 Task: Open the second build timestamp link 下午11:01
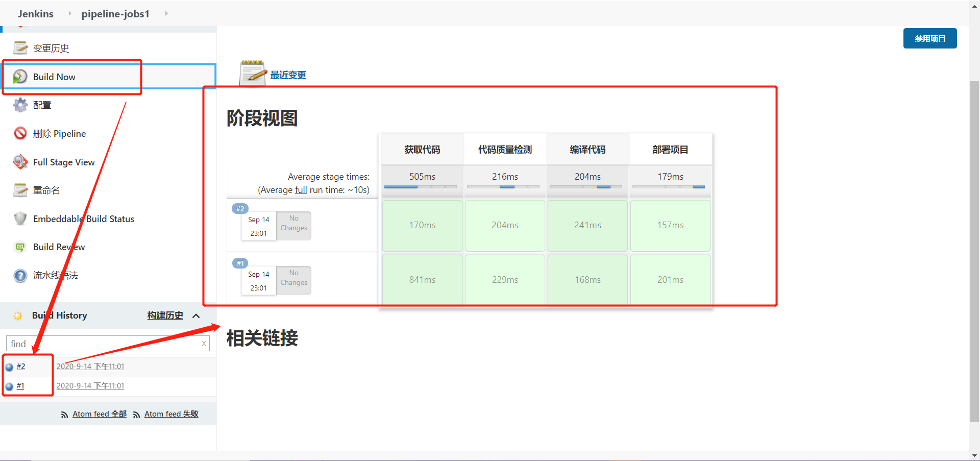pyautogui.click(x=90, y=386)
